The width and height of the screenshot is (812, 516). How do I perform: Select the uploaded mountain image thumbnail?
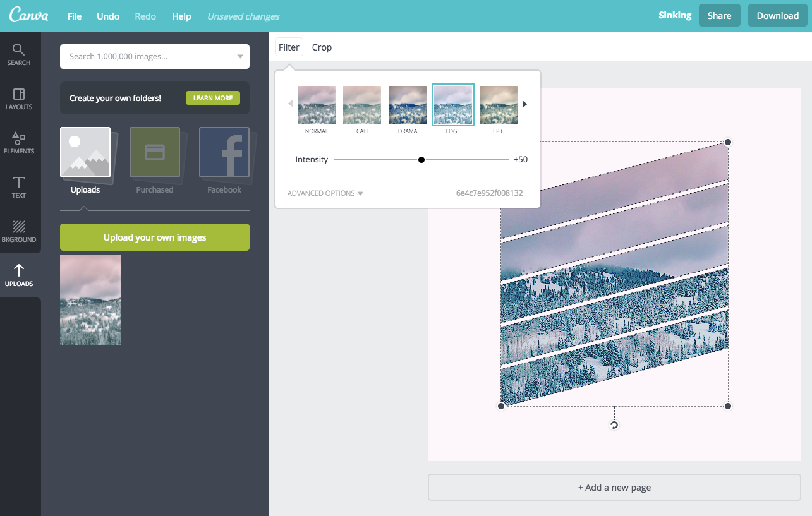coord(90,300)
